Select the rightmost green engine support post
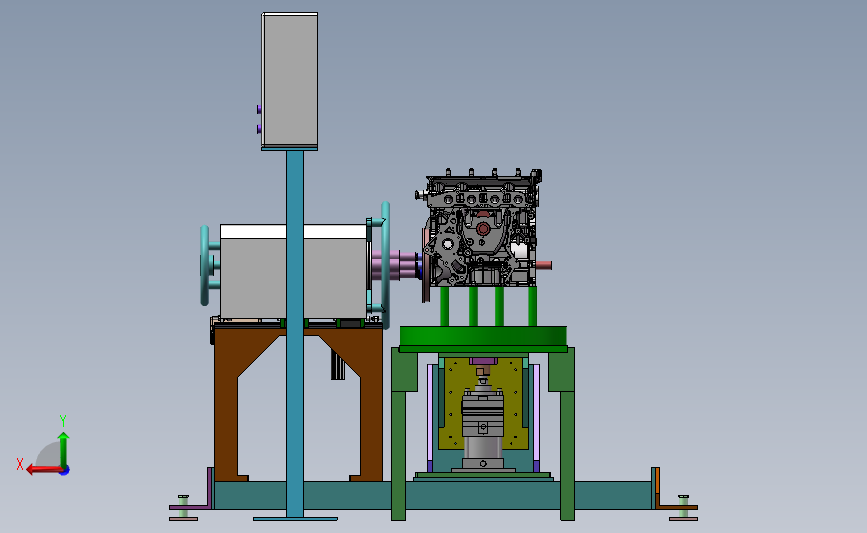Screen dimensions: 867x533 (x=532, y=306)
